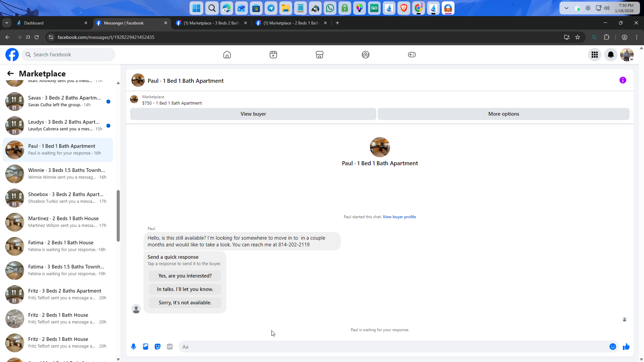Expand the system tray hidden icons chevron
This screenshot has height=362, width=644.
coord(567,8)
